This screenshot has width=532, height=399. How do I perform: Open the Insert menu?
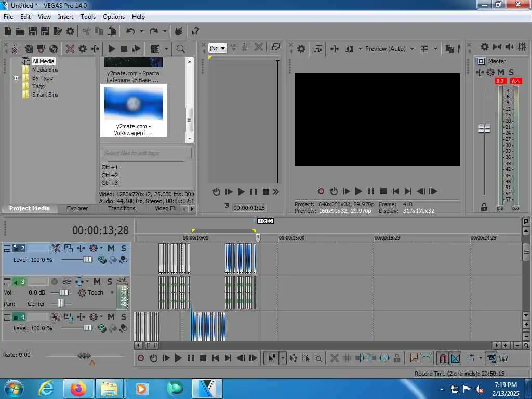point(65,17)
